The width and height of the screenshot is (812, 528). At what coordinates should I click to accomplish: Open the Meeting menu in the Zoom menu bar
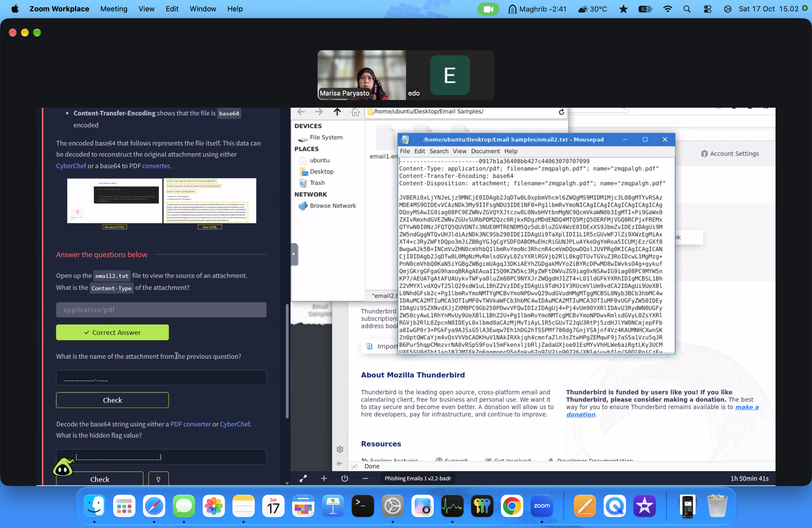(x=114, y=9)
